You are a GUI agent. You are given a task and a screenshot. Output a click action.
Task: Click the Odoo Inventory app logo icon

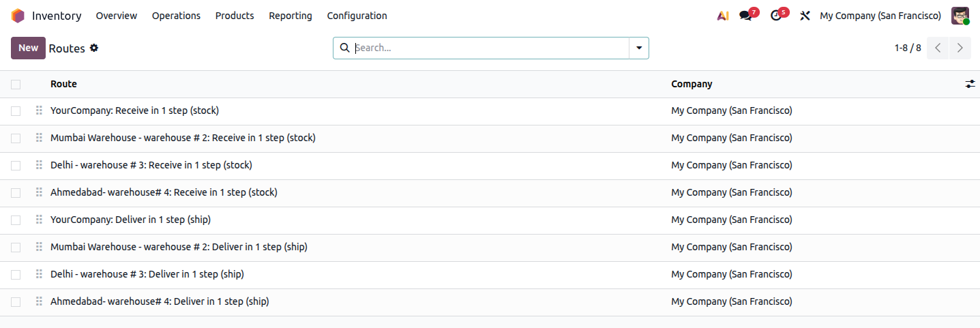[18, 16]
